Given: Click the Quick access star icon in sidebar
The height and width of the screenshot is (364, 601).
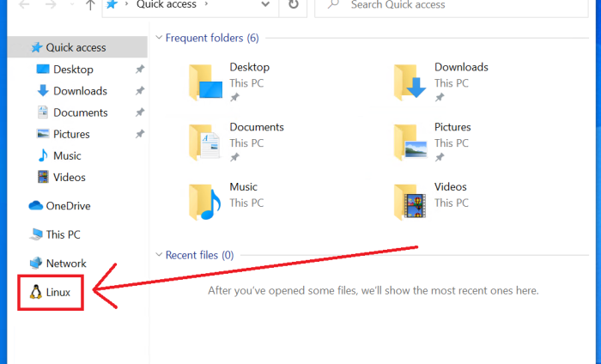Looking at the screenshot, I should click(37, 47).
